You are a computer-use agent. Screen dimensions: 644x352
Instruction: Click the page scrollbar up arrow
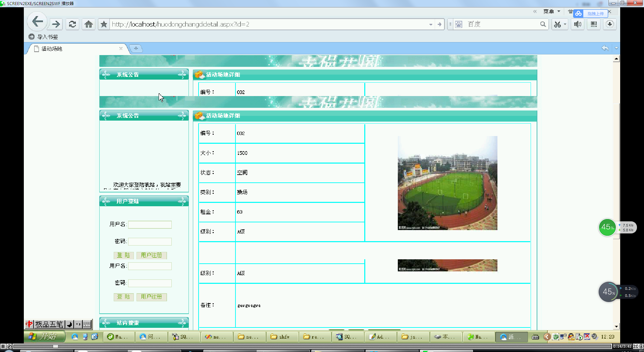[616, 59]
